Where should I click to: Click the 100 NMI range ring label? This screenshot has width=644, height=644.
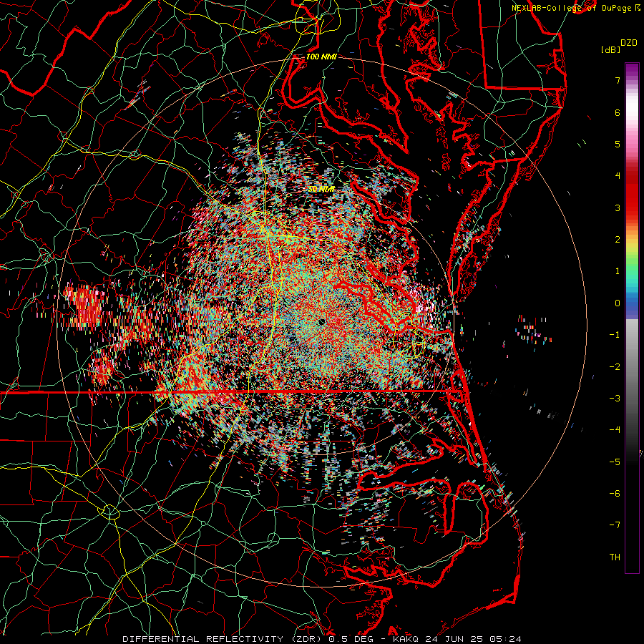pos(321,57)
